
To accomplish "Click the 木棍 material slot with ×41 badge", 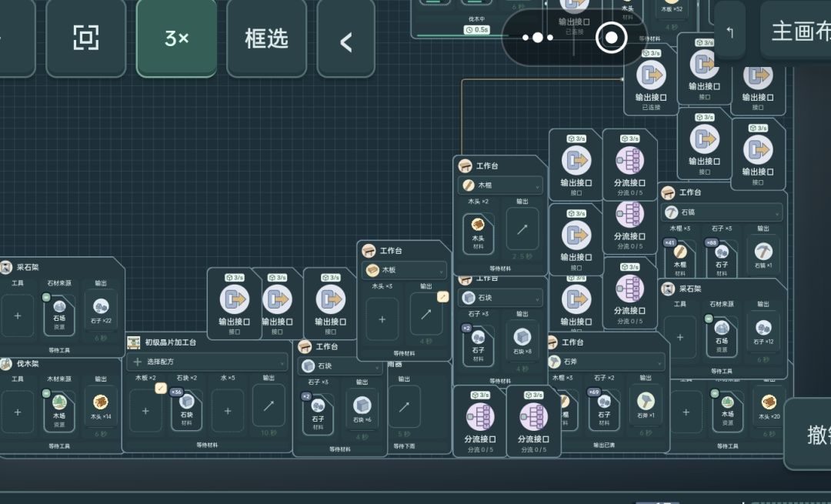I will coord(680,259).
